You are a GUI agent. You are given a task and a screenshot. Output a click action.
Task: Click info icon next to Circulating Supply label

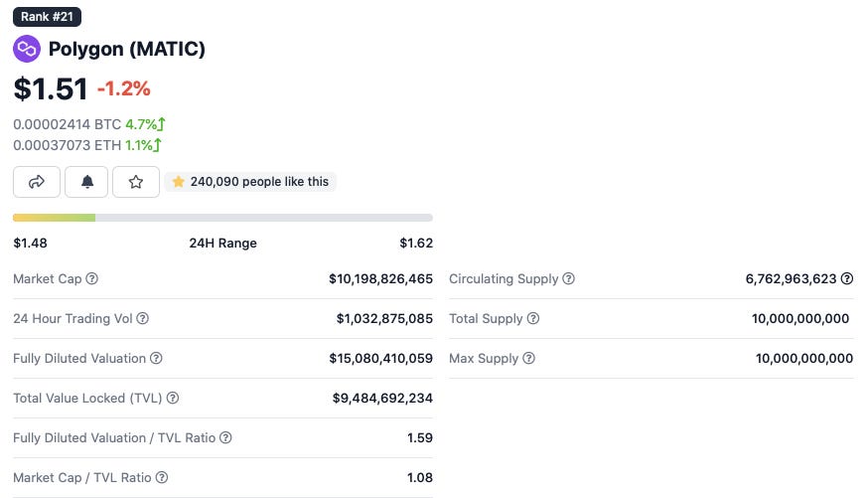(569, 279)
